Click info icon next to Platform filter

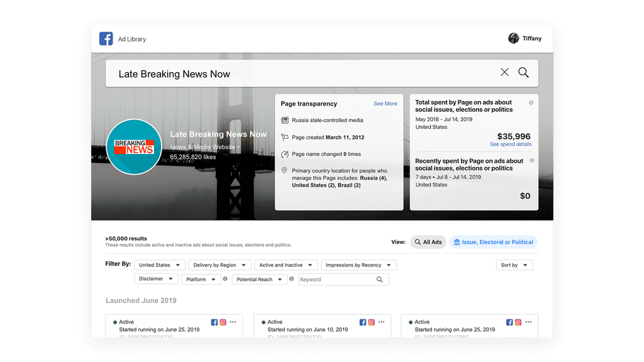pyautogui.click(x=225, y=279)
